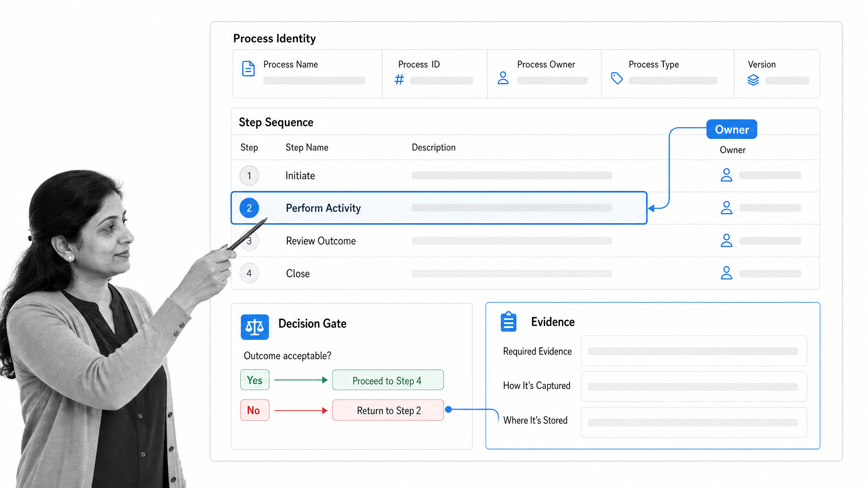Click the tag icon beside Process Type
The width and height of the screenshot is (868, 488).
617,78
